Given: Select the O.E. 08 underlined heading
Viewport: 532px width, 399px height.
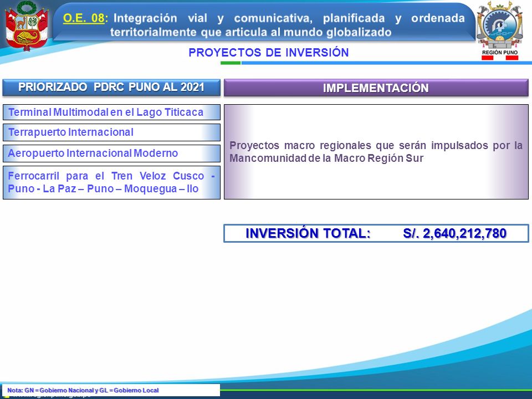Looking at the screenshot, I should pos(84,18).
